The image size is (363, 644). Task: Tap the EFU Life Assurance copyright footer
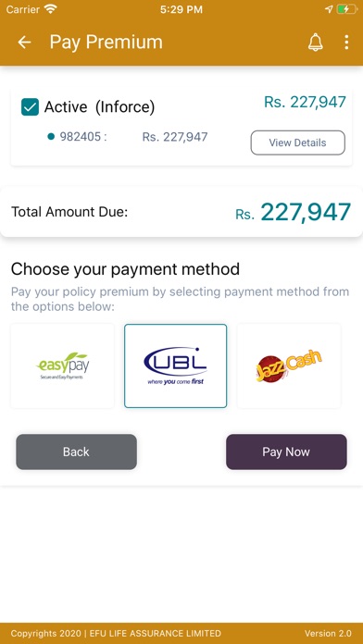click(116, 633)
